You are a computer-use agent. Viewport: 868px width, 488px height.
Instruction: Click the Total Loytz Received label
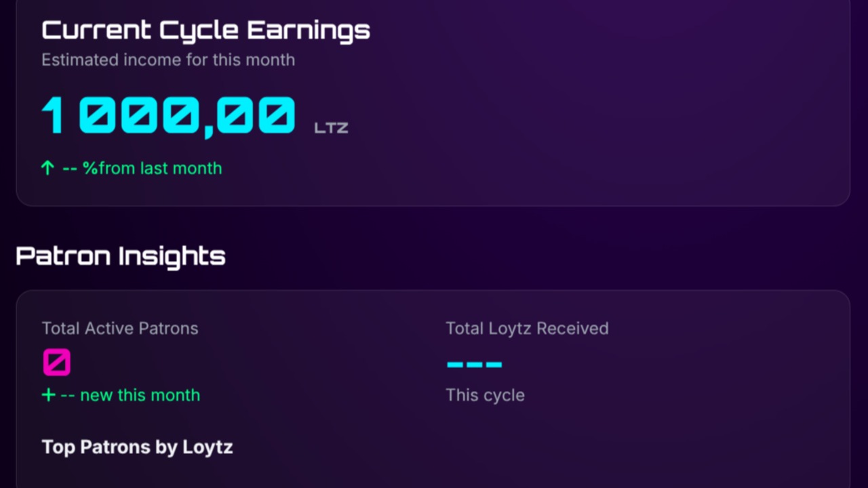pyautogui.click(x=527, y=329)
